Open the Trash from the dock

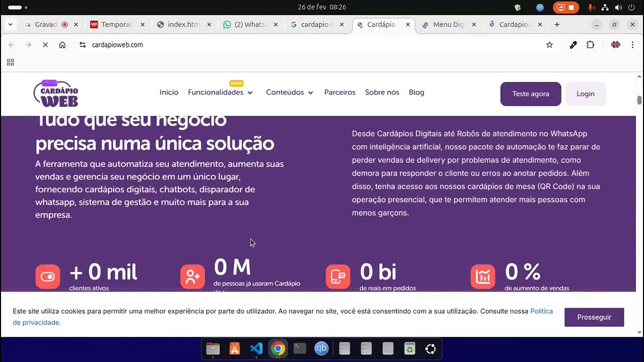(x=410, y=348)
